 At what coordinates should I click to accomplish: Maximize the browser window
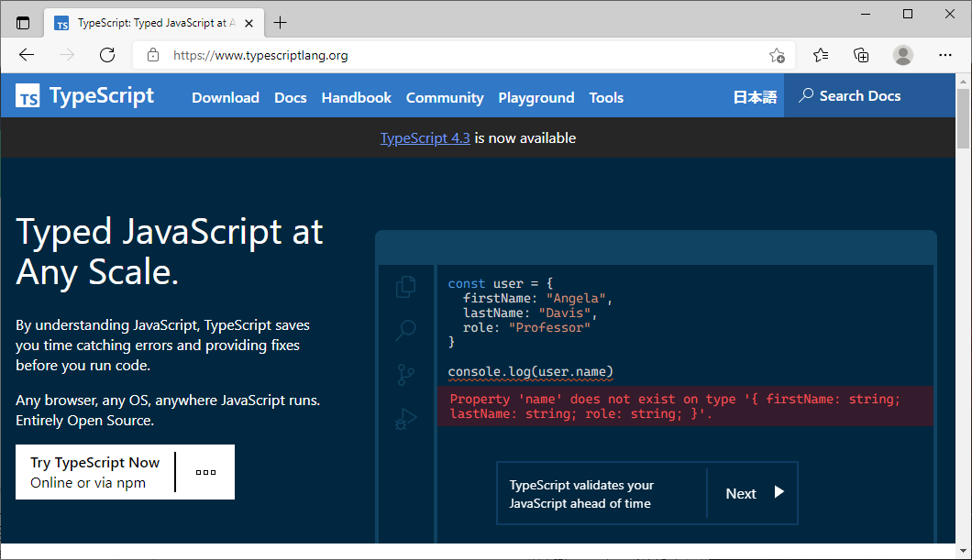908,14
